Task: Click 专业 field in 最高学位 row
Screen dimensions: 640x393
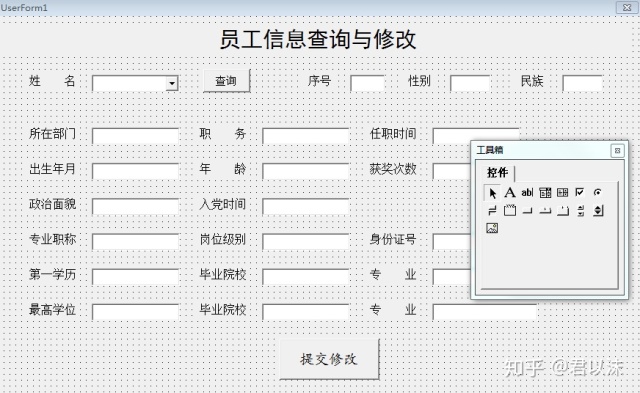Action: click(x=484, y=312)
